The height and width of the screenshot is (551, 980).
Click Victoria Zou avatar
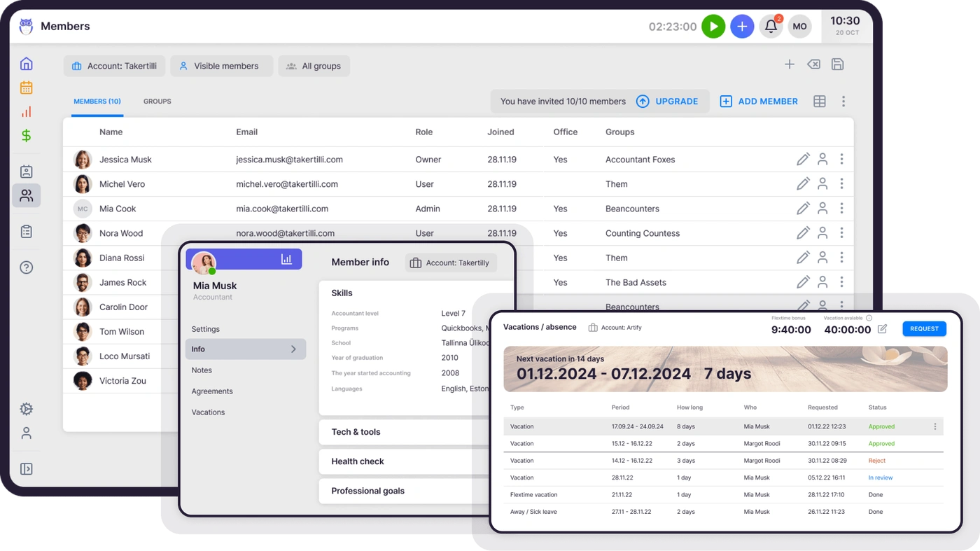(x=83, y=381)
